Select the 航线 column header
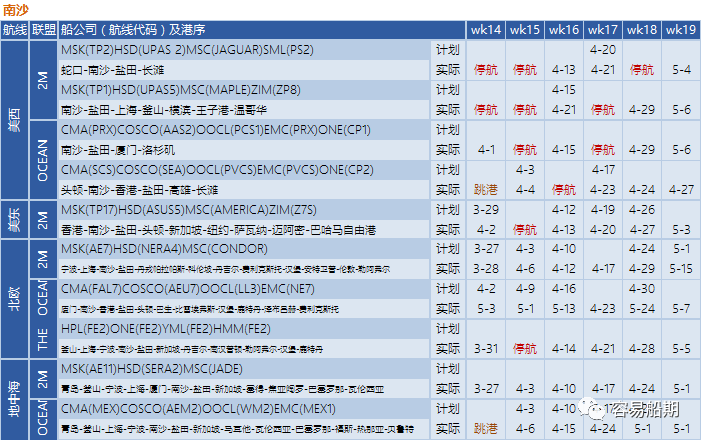Image resolution: width=702 pixels, height=441 pixels. [15, 30]
